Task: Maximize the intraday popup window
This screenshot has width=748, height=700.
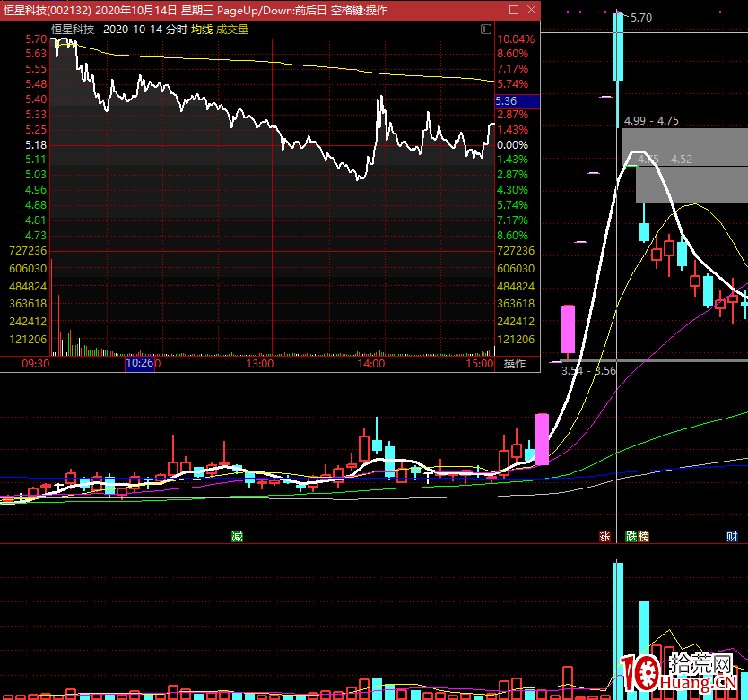Action: pyautogui.click(x=514, y=11)
